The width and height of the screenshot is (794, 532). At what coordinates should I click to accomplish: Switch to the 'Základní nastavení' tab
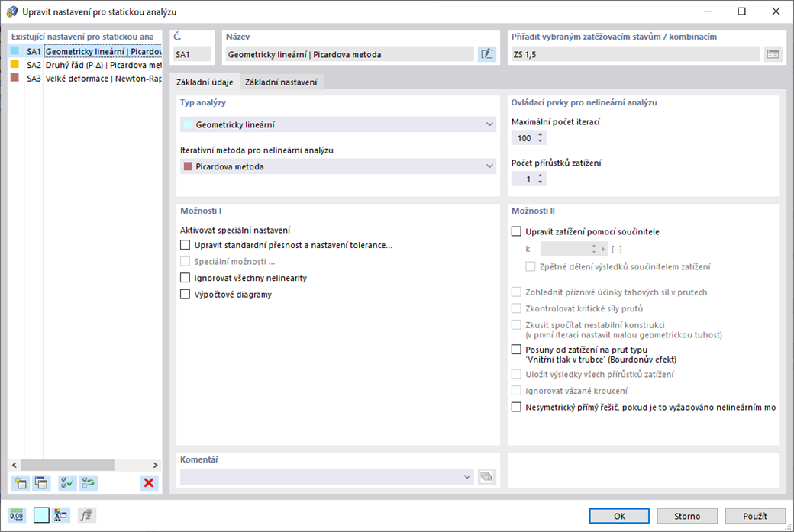(282, 82)
